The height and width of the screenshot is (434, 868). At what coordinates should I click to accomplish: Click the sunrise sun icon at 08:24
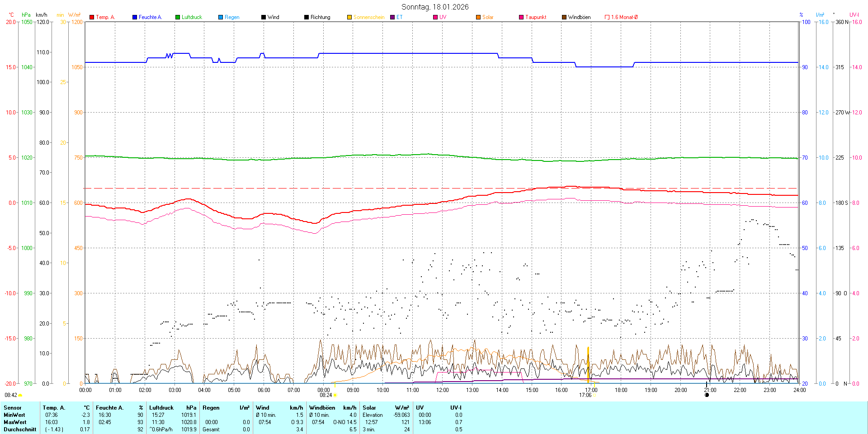335,395
